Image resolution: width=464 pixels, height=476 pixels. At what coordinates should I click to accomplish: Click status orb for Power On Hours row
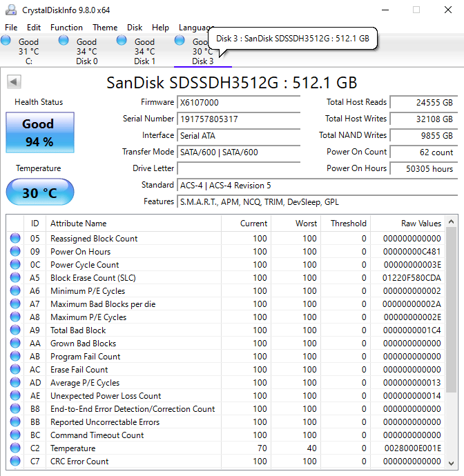pyautogui.click(x=15, y=251)
